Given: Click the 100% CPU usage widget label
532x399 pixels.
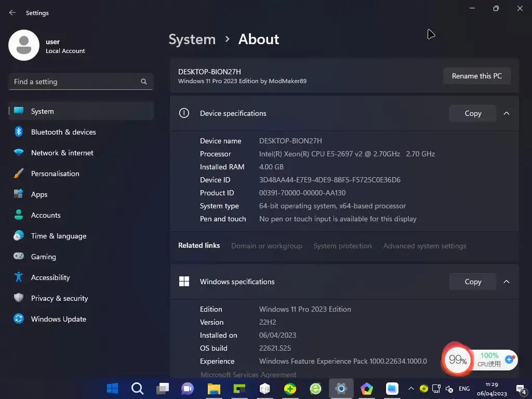Looking at the screenshot, I should pyautogui.click(x=489, y=360).
